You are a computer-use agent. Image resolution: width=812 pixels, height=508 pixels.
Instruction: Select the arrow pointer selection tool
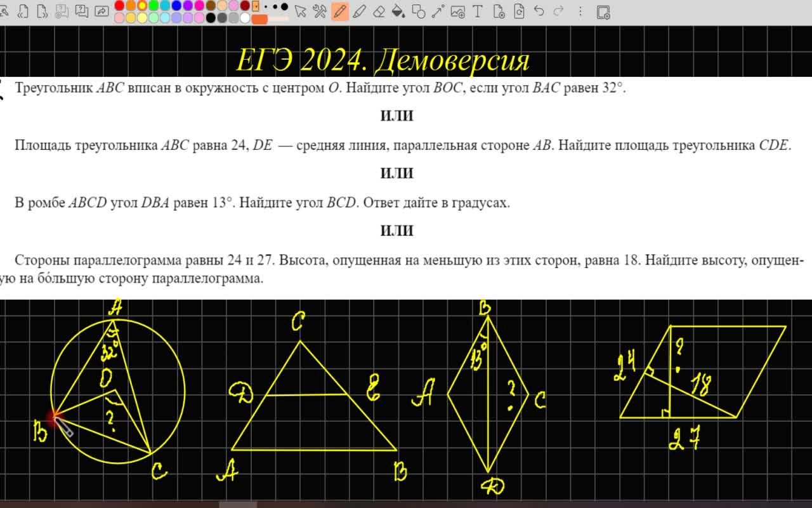coord(301,11)
